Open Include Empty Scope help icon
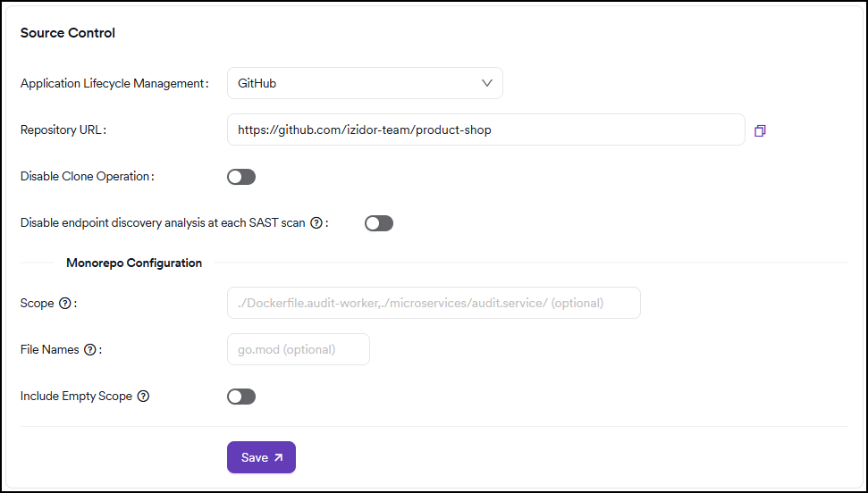 pos(143,397)
